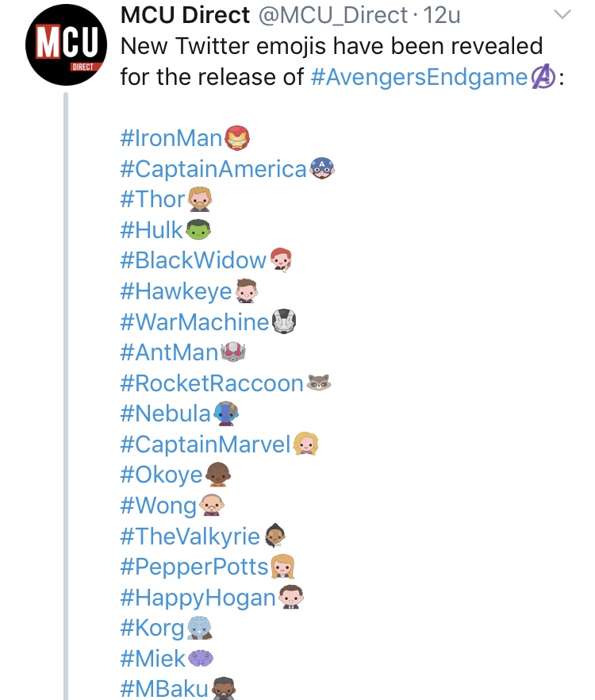Viewport: 595px width, 700px height.
Task: Open the #Okoye hashtag
Action: click(x=162, y=475)
